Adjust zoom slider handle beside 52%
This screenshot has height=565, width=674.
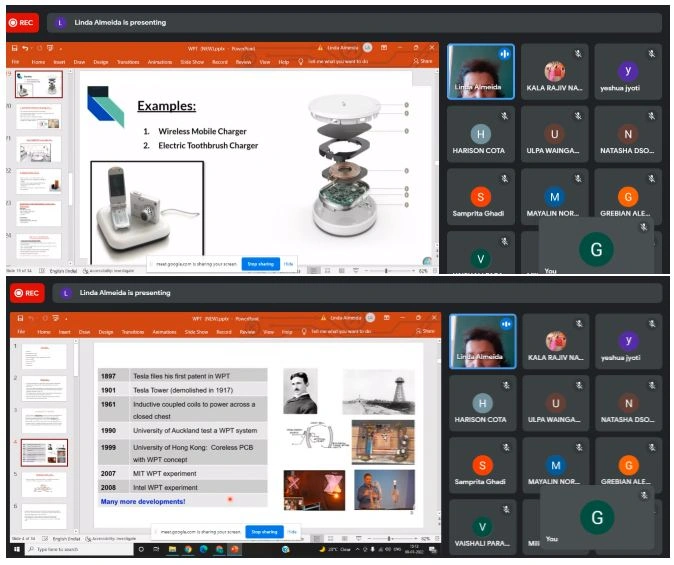click(389, 539)
